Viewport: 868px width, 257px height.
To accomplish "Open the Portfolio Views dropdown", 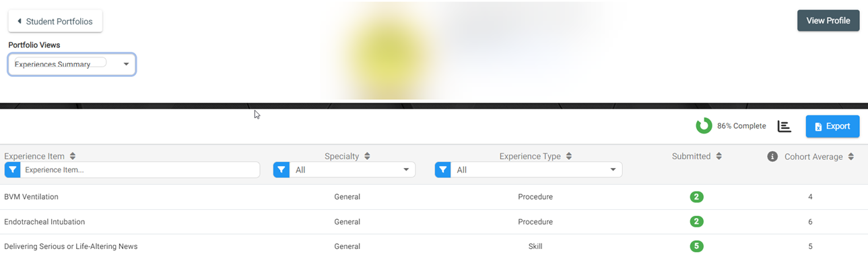I will [72, 65].
